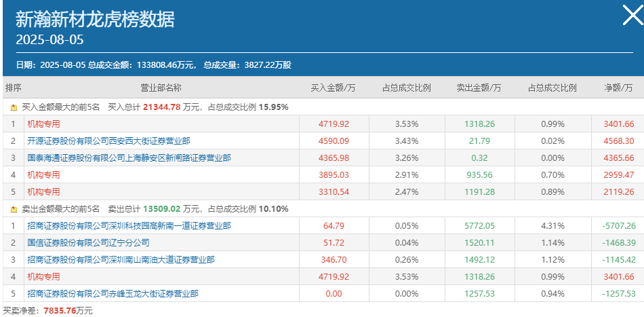Click folder icon beside 卖出金额最大的前5名
Screen dimensions: 644x317
(x=14, y=209)
